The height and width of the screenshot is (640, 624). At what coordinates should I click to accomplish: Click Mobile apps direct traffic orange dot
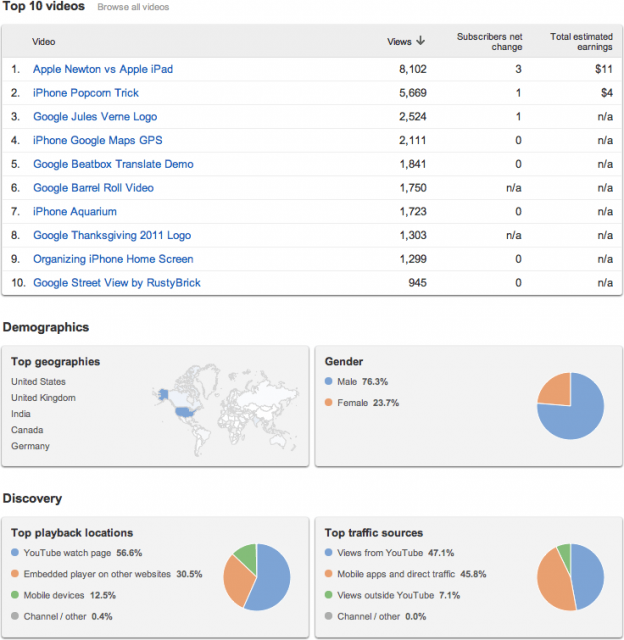[x=329, y=573]
